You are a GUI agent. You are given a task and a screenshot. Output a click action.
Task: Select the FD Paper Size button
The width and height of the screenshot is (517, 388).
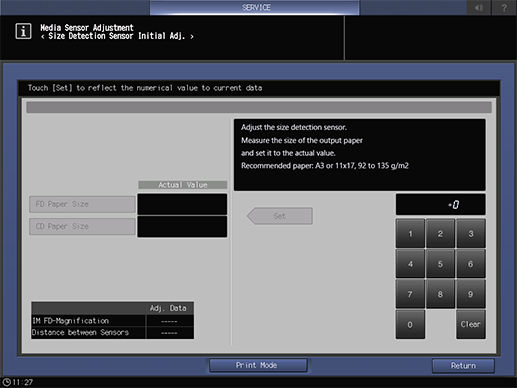pos(82,204)
